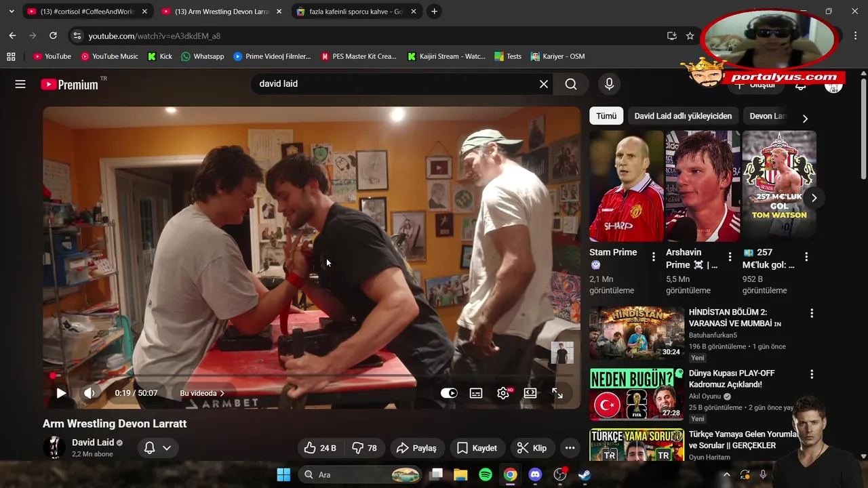Go back to previous page
Viewport: 868px width, 488px height.
[x=12, y=36]
